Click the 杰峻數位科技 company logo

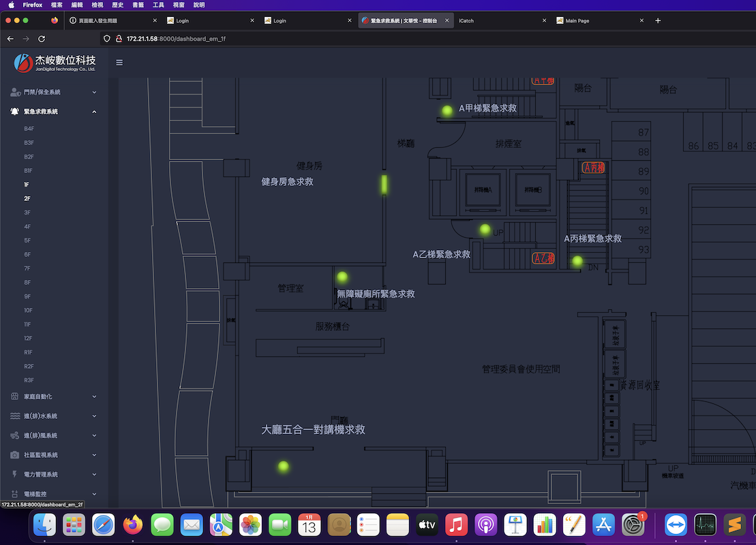point(55,63)
